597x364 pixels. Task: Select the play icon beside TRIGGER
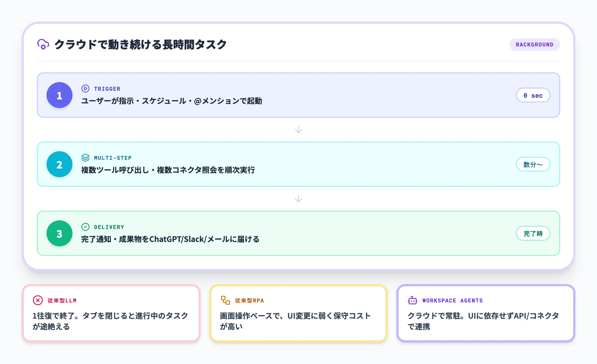85,88
